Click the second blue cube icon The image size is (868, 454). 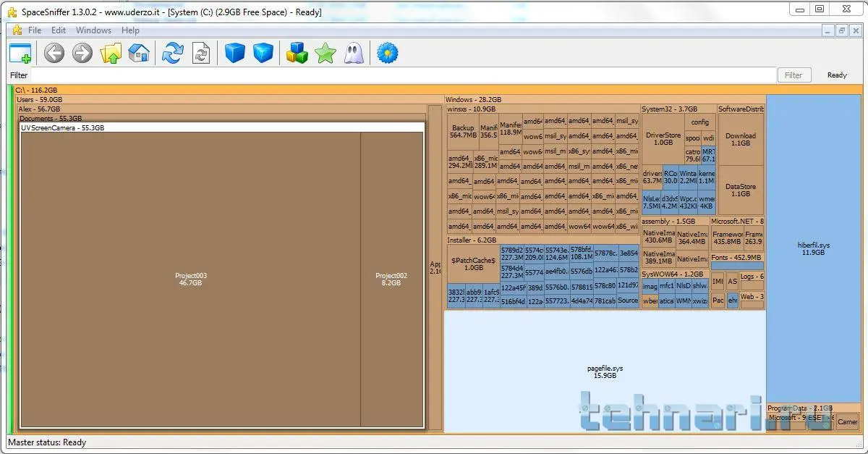(263, 53)
